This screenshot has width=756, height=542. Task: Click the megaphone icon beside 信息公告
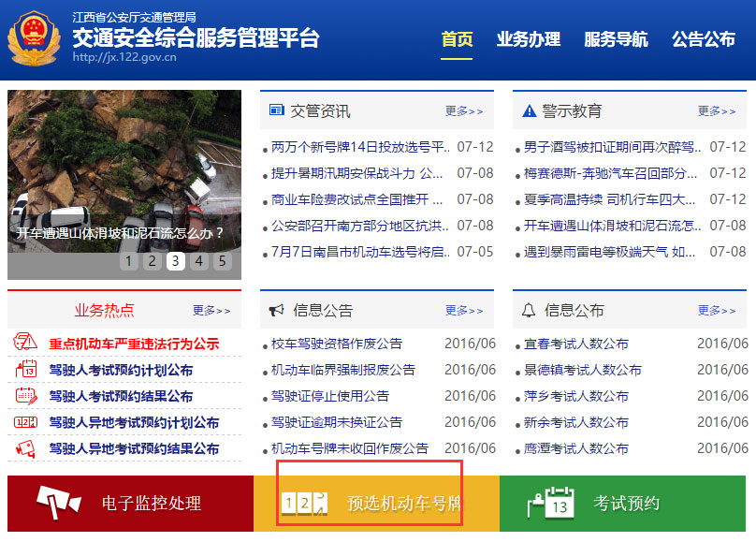point(275,311)
